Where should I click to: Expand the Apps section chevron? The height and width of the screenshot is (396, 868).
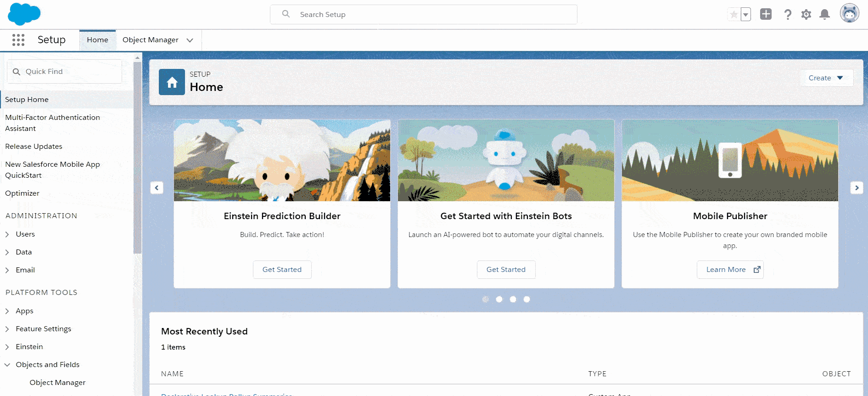[7, 311]
